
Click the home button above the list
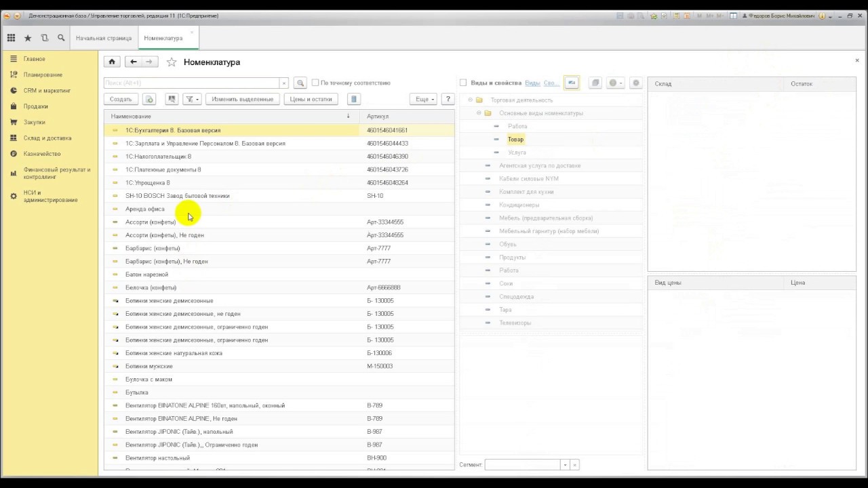tap(112, 62)
